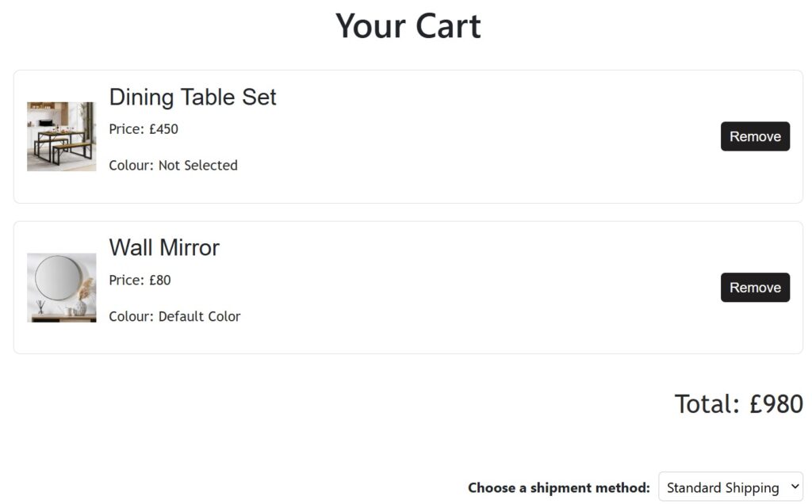Remove the Wall Mirror from cart

(x=755, y=288)
